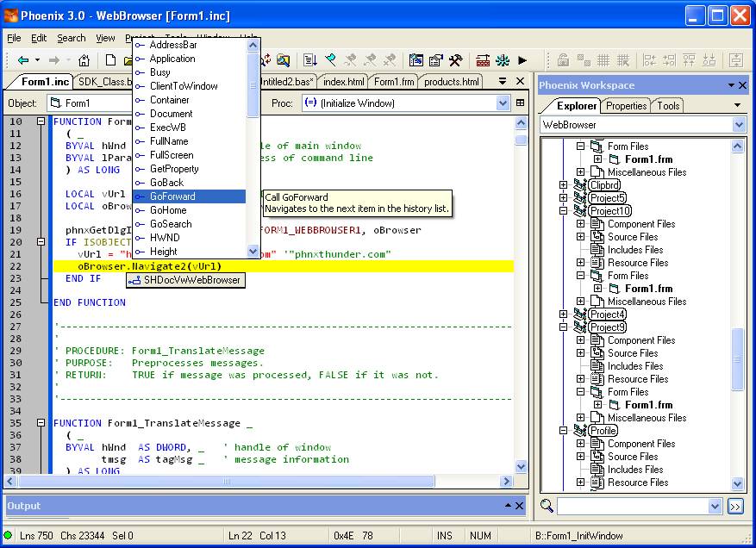This screenshot has height=548, width=756.
Task: Select GoForward in the autocomplete list
Action: (190, 196)
